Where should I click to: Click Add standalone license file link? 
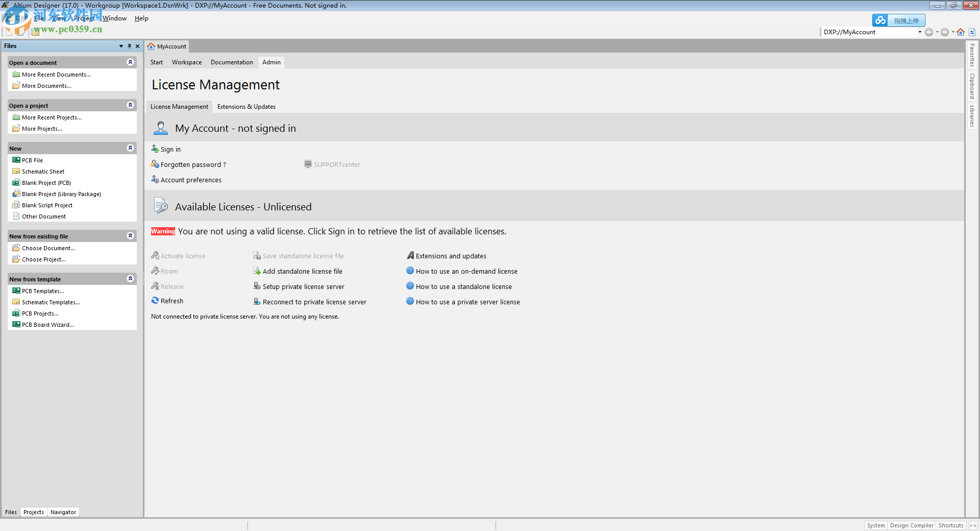click(x=303, y=271)
